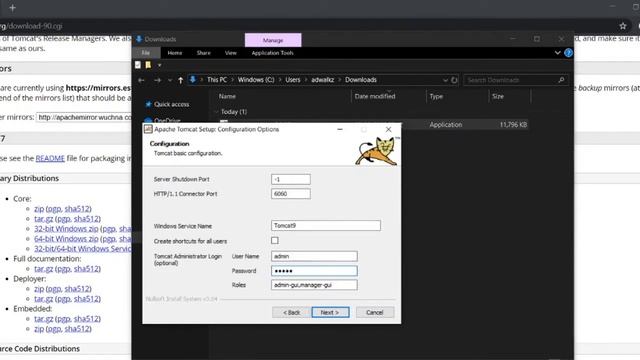640x360 pixels.
Task: Open the Share ribbon tab in Explorer
Action: pos(204,53)
